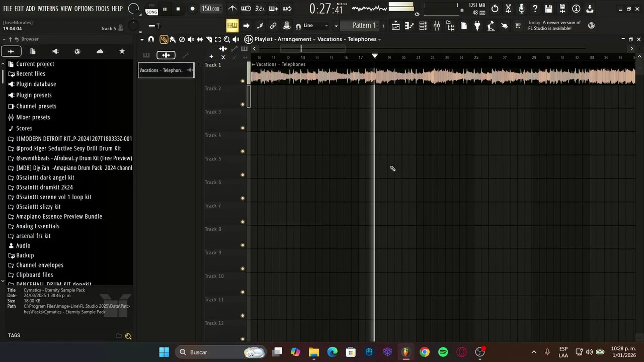Image resolution: width=644 pixels, height=362 pixels.
Task: Select the Slice tool in playlist
Action: (209, 39)
